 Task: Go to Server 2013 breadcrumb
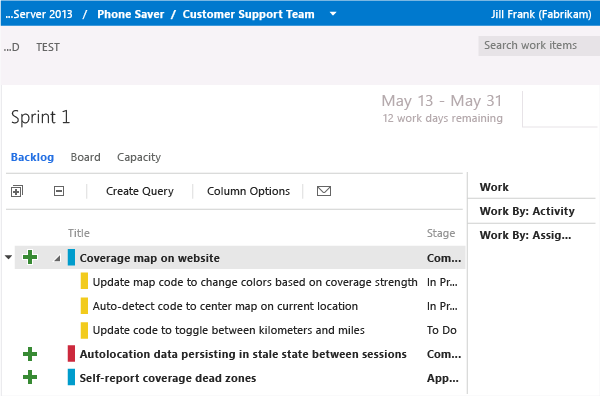coord(39,14)
